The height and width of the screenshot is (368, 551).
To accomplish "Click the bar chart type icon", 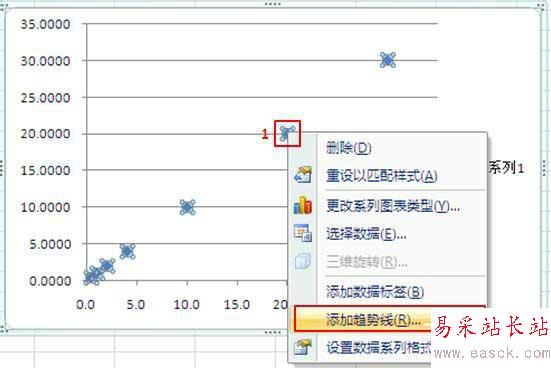I will tap(303, 205).
